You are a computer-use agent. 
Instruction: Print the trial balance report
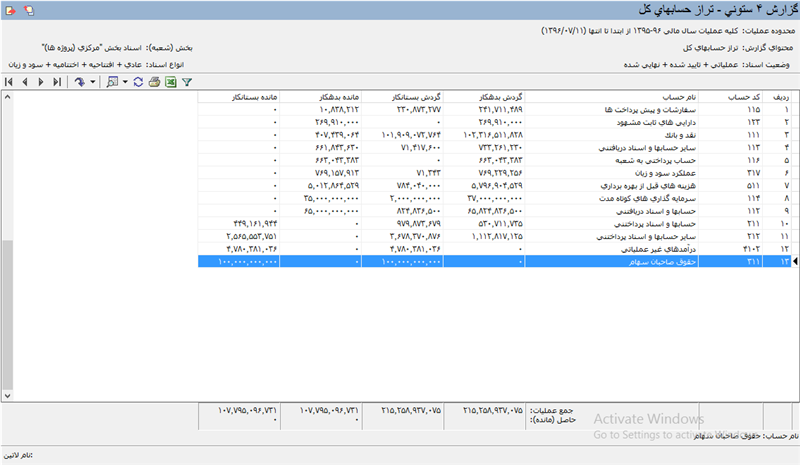(x=154, y=81)
